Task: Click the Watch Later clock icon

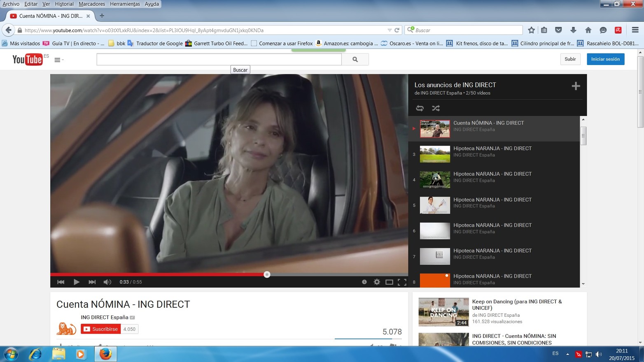Action: [364, 282]
